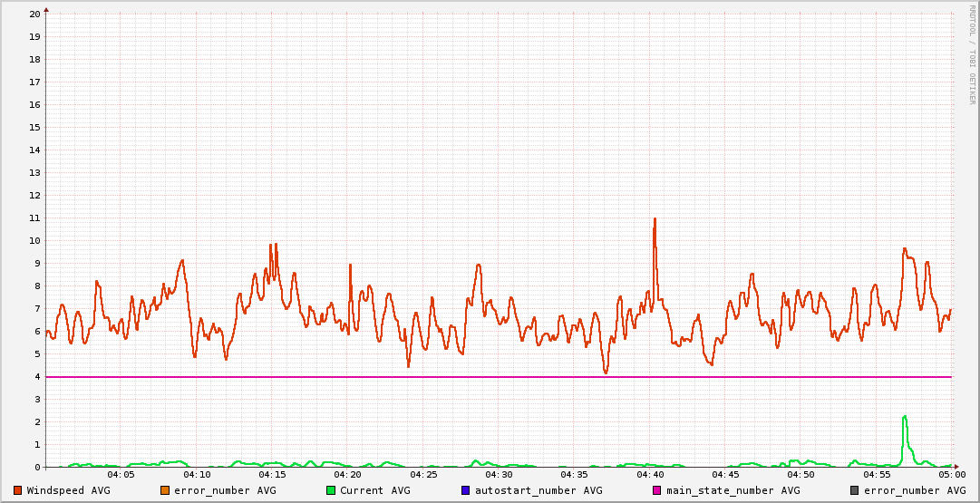Click the magenta main_state_number AVG legend swatch

tap(657, 490)
